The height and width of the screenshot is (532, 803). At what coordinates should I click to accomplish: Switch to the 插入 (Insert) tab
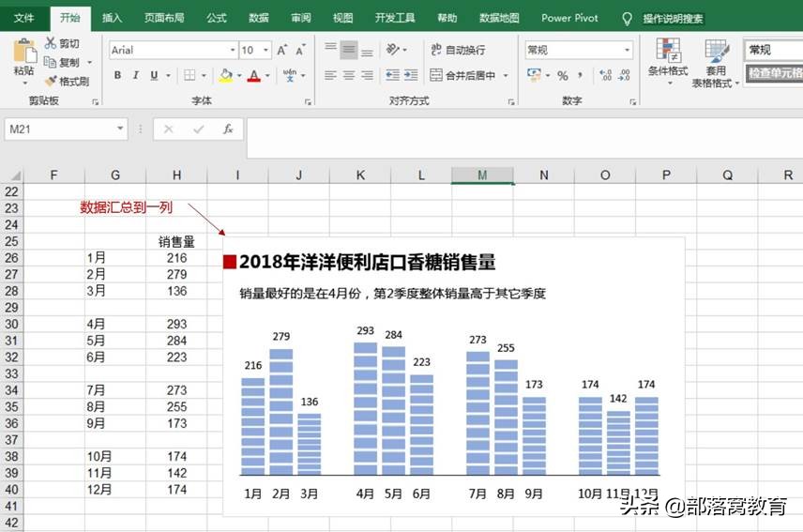click(x=112, y=18)
